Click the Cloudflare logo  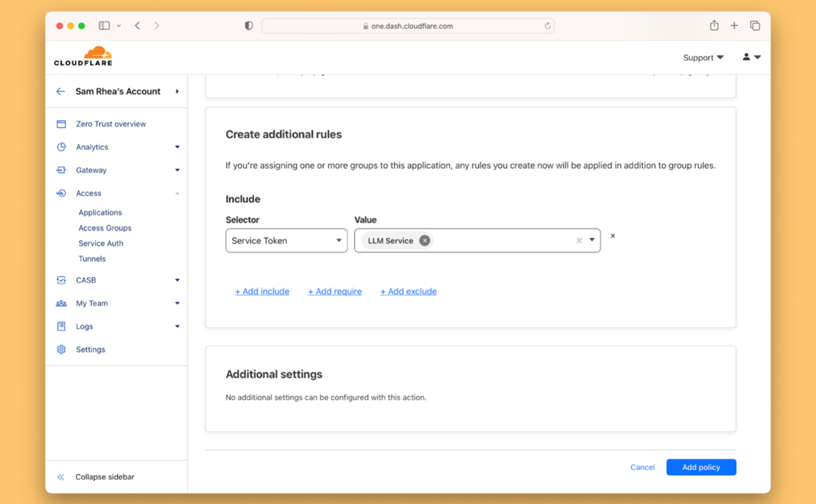pos(83,56)
